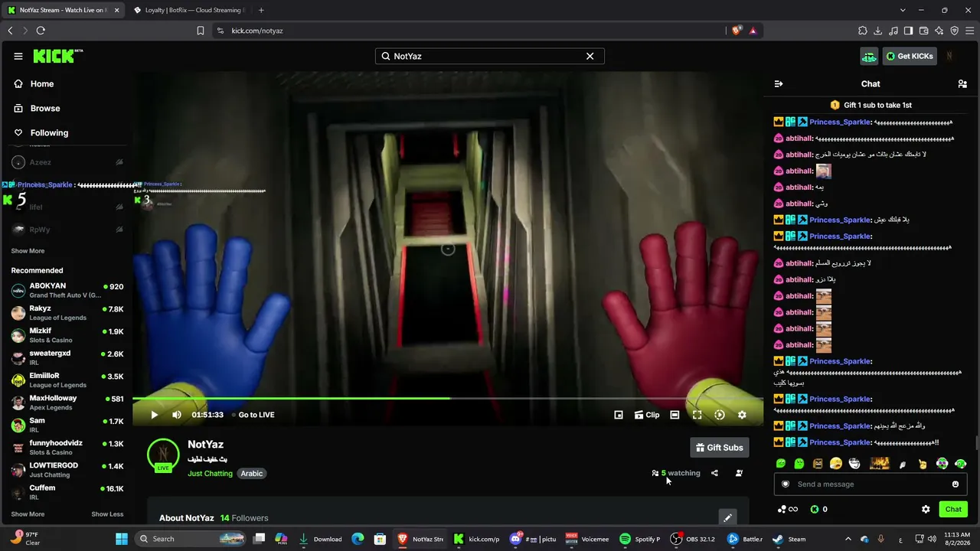Click the search box containing NotYaz

pyautogui.click(x=490, y=56)
